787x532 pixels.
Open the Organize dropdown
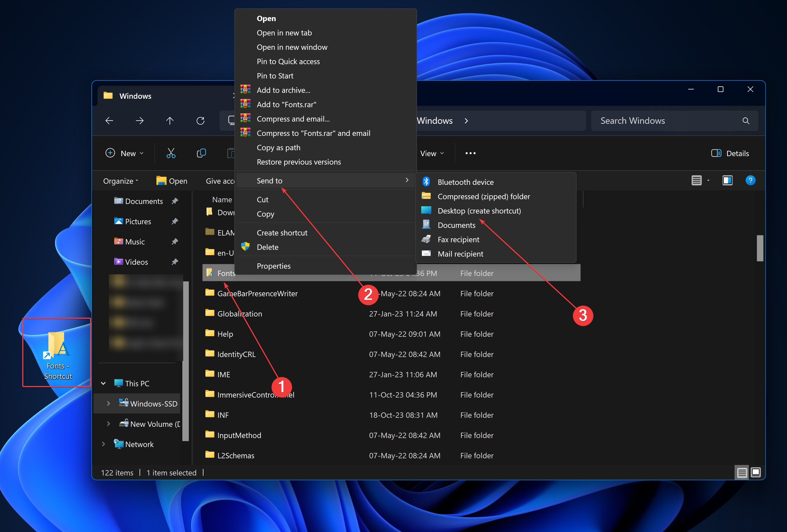tap(121, 181)
